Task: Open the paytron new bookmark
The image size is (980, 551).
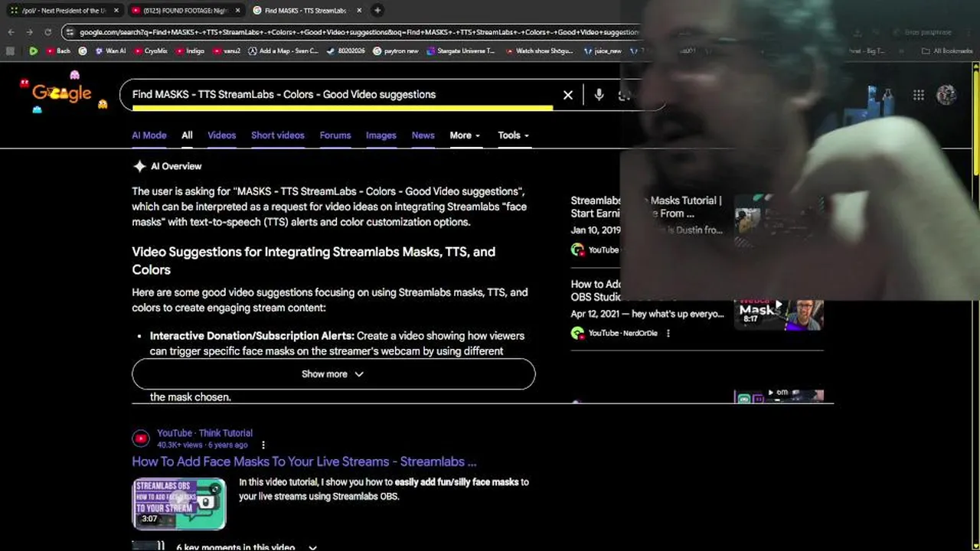Action: (396, 51)
